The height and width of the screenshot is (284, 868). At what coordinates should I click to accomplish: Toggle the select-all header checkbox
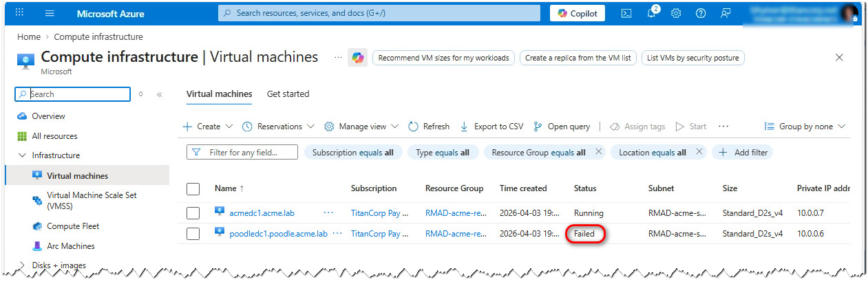pos(193,188)
